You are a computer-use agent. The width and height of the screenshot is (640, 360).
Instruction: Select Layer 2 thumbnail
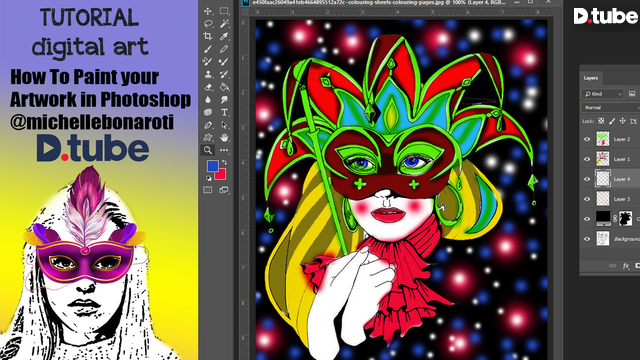tap(603, 139)
